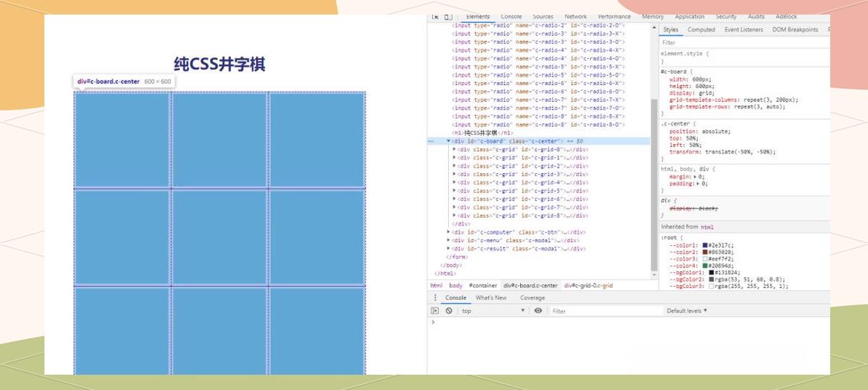The image size is (868, 390).
Task: Activate the inspect element picker icon
Action: [436, 17]
